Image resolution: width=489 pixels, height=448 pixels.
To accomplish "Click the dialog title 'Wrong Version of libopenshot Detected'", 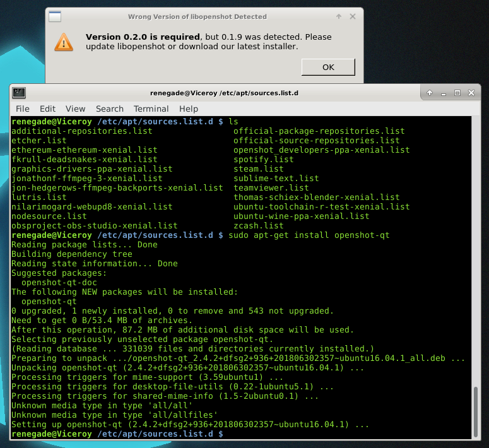I will 197,16.
